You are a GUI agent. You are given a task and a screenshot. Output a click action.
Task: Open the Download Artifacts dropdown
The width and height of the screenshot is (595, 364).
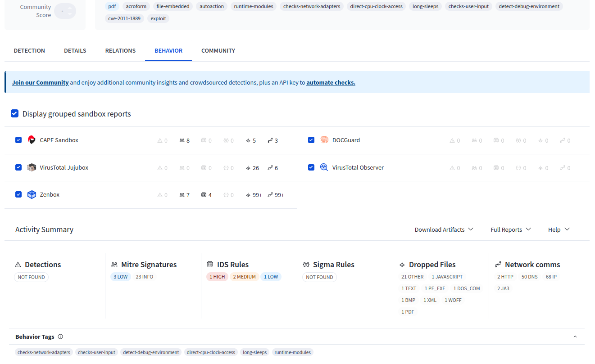tap(444, 229)
